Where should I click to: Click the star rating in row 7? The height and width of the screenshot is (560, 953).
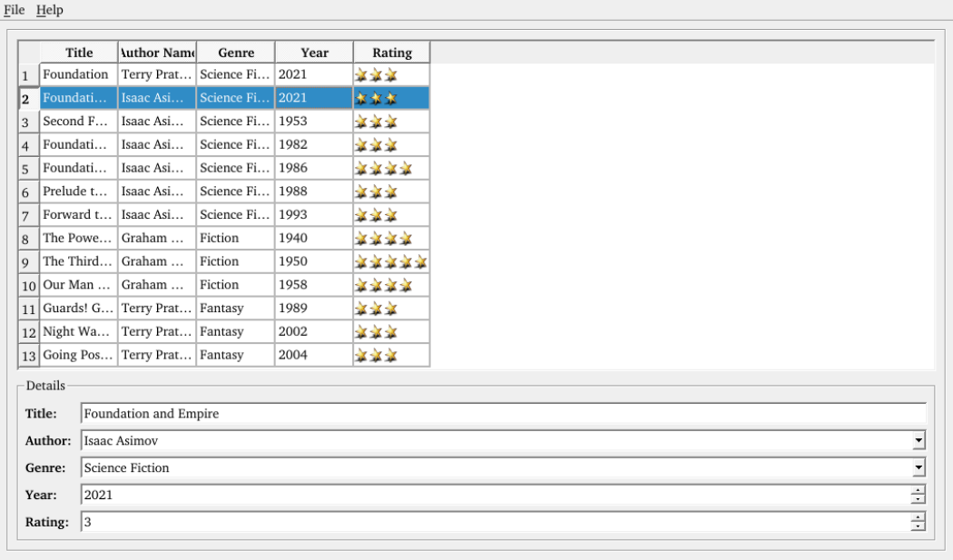coord(377,215)
